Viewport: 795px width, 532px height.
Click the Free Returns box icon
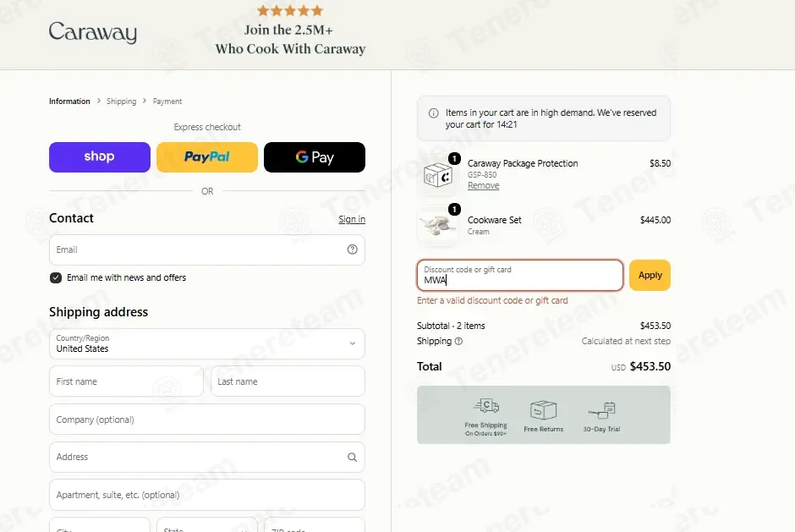[x=544, y=410]
